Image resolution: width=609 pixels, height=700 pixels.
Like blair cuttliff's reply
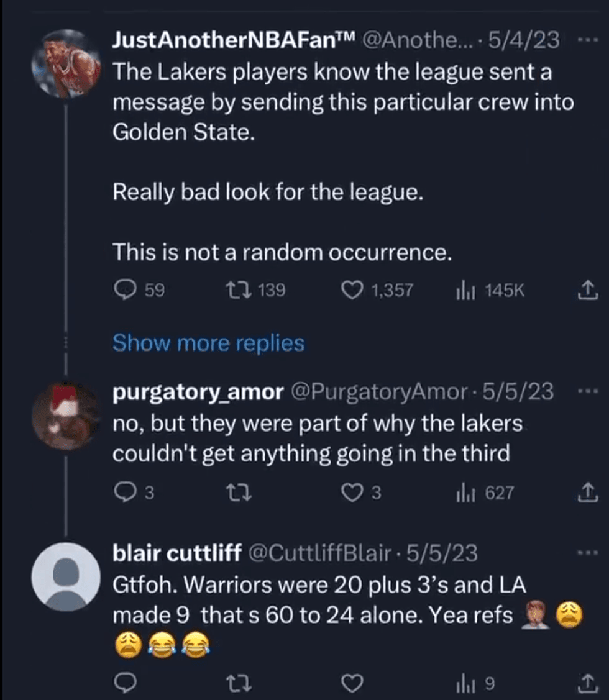[353, 684]
